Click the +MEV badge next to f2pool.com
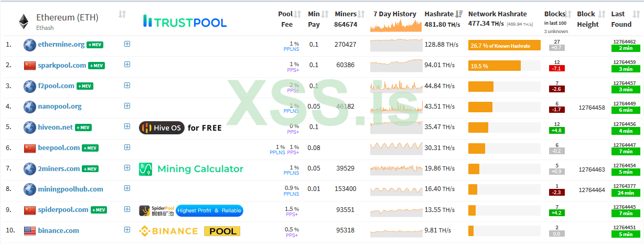644x244 pixels. point(85,86)
